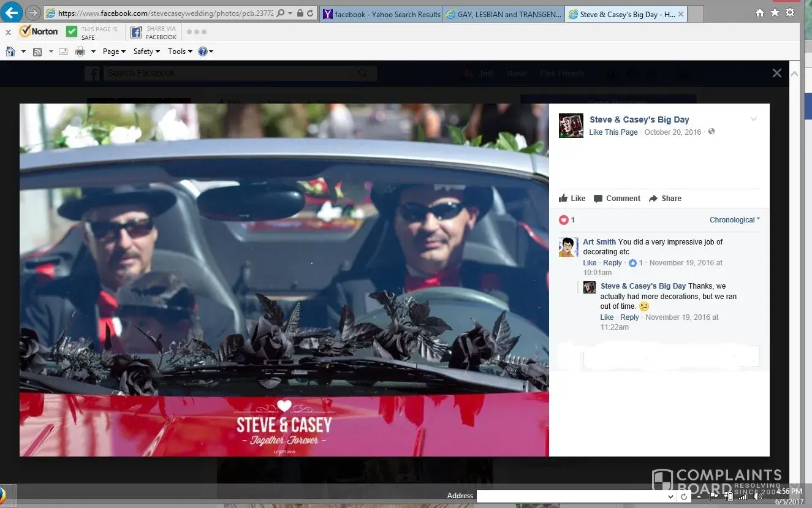This screenshot has width=812, height=508.
Task: Click the browser Back arrow button
Action: coord(12,12)
